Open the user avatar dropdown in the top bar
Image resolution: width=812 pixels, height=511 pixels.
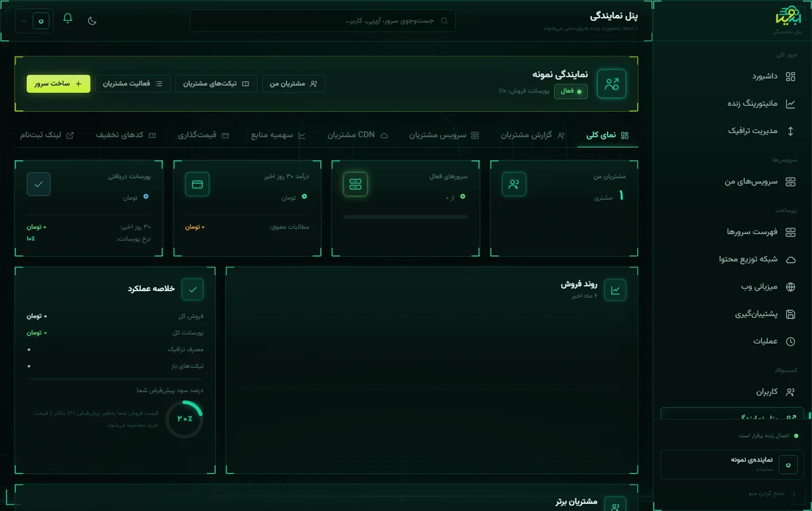pos(34,21)
